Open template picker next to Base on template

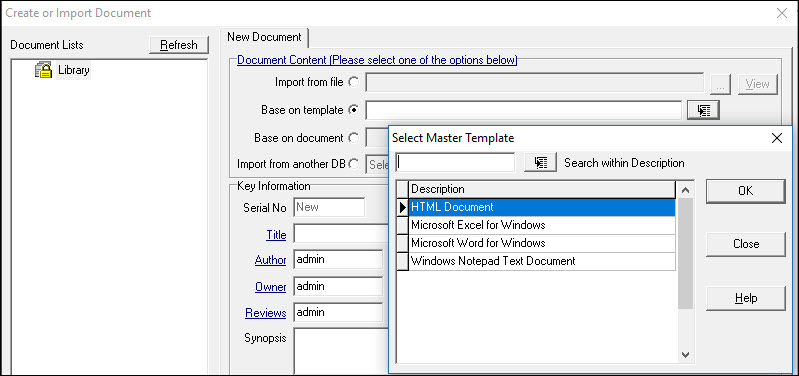click(x=703, y=110)
